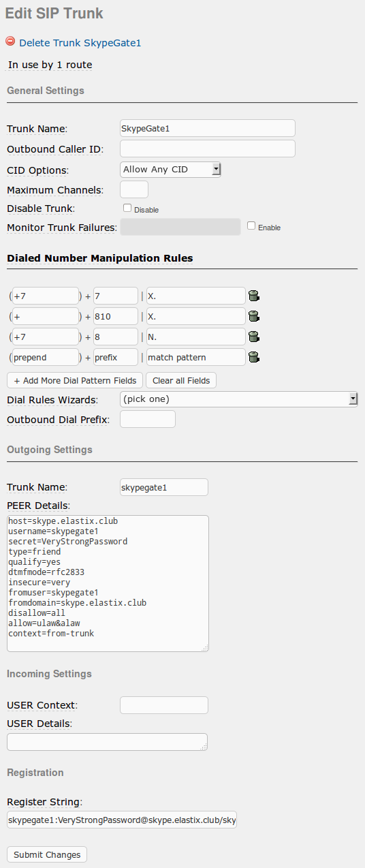
Task: Click the Outbound Dial Prefix field
Action: 148,419
